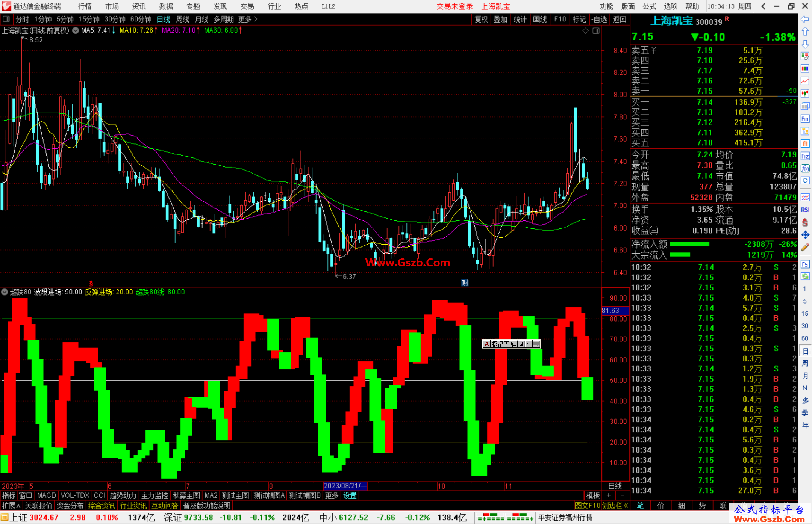Open the 日线 period selector at chart corner
Screen dimensions: 812x524
tap(615, 486)
